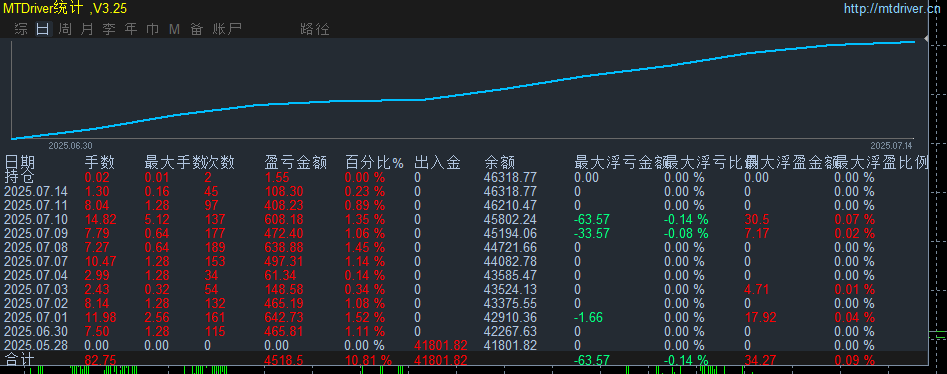Switch to the 季 quarterly tab
Screen dimensions: 947x374
click(x=109, y=29)
